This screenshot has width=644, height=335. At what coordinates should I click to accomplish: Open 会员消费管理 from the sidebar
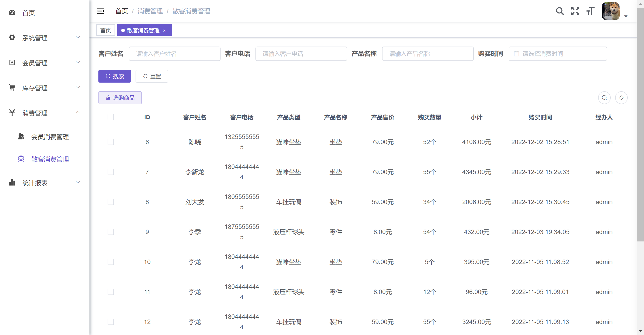pos(50,137)
